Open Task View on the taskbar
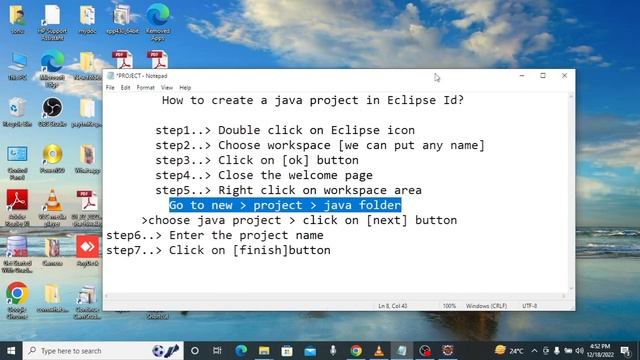Screen dimensions: 640x360 (217, 351)
